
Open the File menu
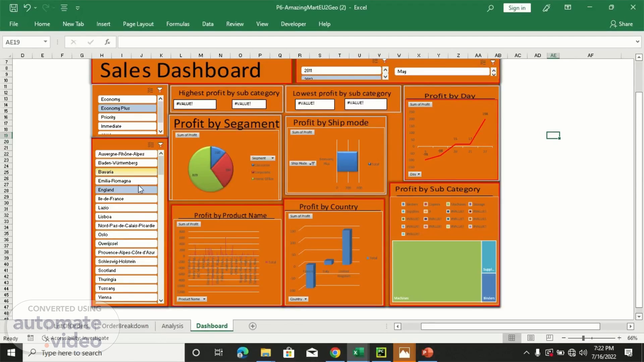click(14, 24)
